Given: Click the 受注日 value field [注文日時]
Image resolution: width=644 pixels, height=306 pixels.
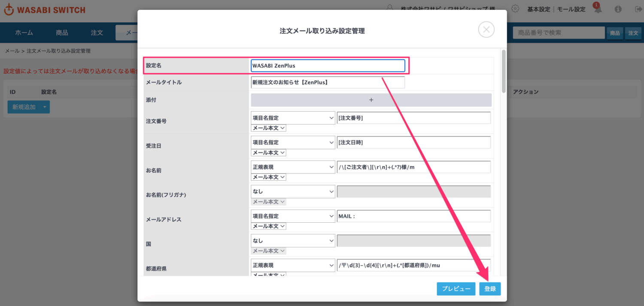Looking at the screenshot, I should [x=414, y=142].
